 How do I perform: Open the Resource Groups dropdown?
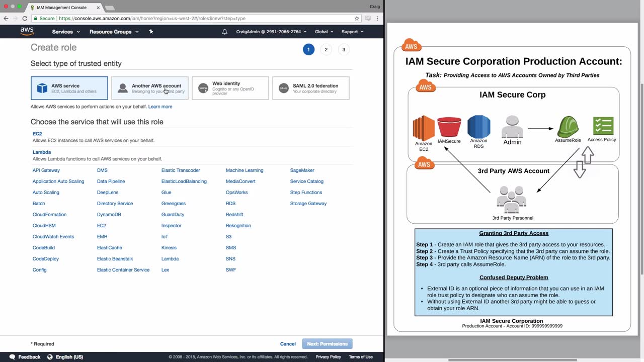pos(114,32)
